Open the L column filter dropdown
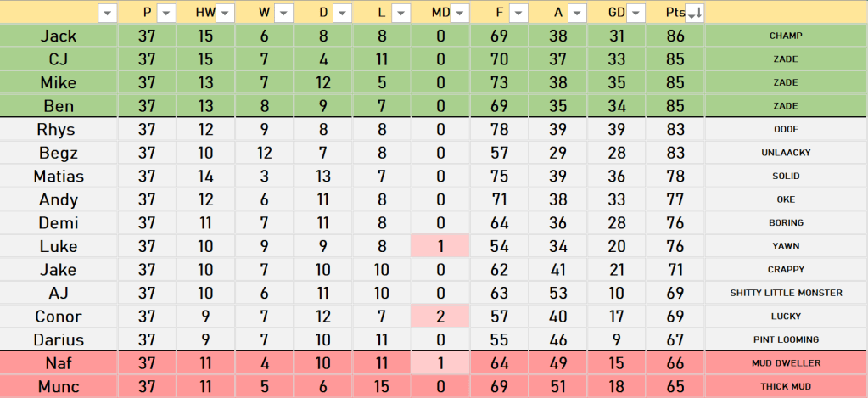This screenshot has height=398, width=868. click(400, 13)
